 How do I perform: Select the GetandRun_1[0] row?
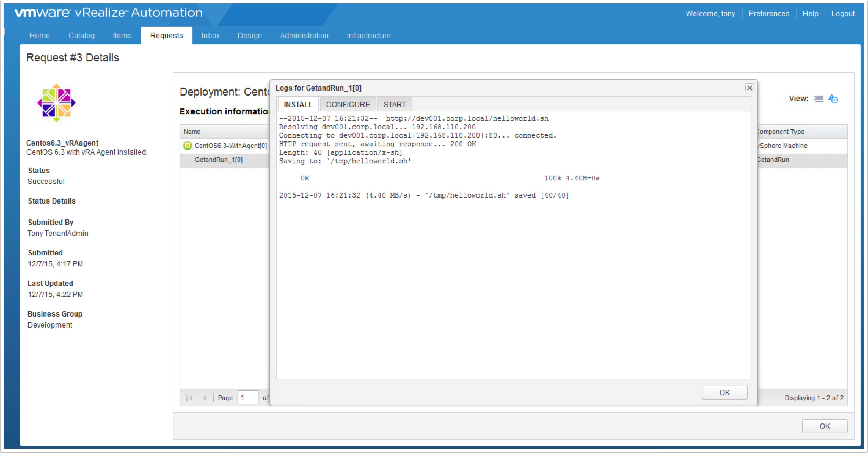point(218,160)
